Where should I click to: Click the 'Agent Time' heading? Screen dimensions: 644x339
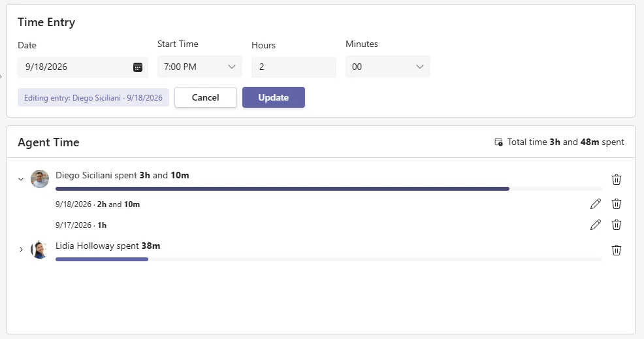tap(48, 142)
